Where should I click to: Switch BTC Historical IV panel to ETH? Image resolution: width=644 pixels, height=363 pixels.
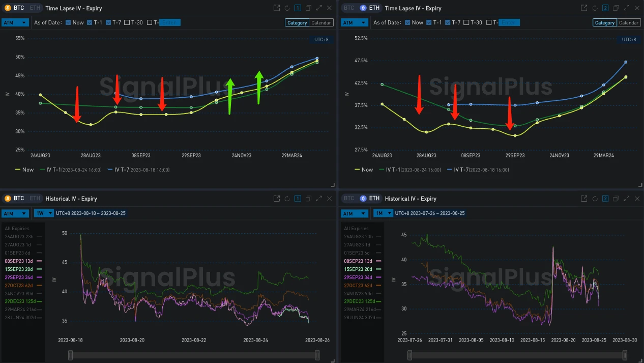click(34, 199)
